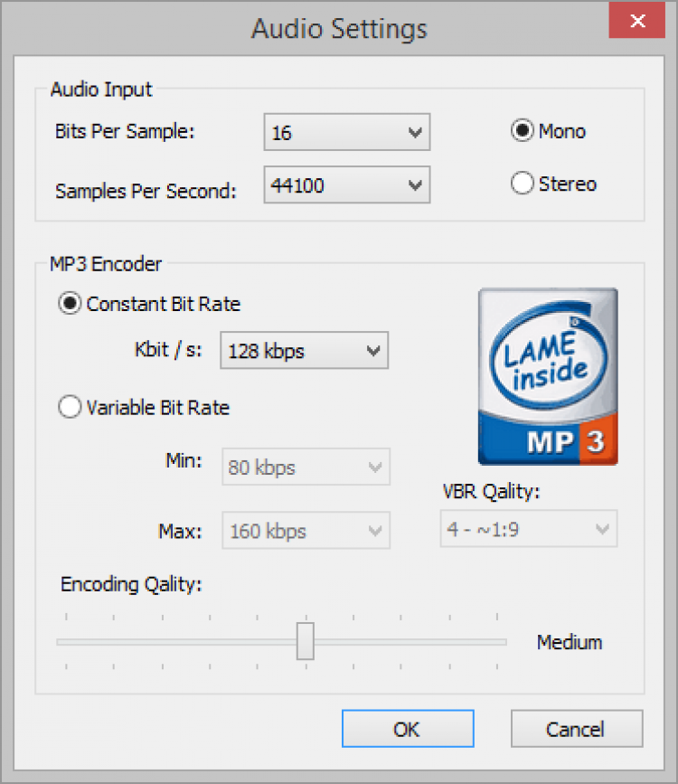
Task: Open the VBR Qality dropdown
Action: pos(529,529)
